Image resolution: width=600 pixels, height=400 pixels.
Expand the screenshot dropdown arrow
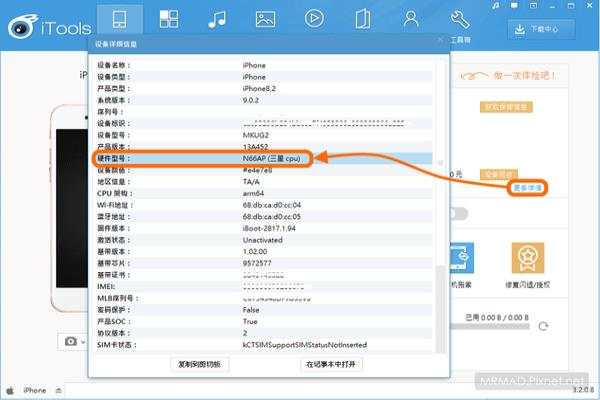click(83, 341)
